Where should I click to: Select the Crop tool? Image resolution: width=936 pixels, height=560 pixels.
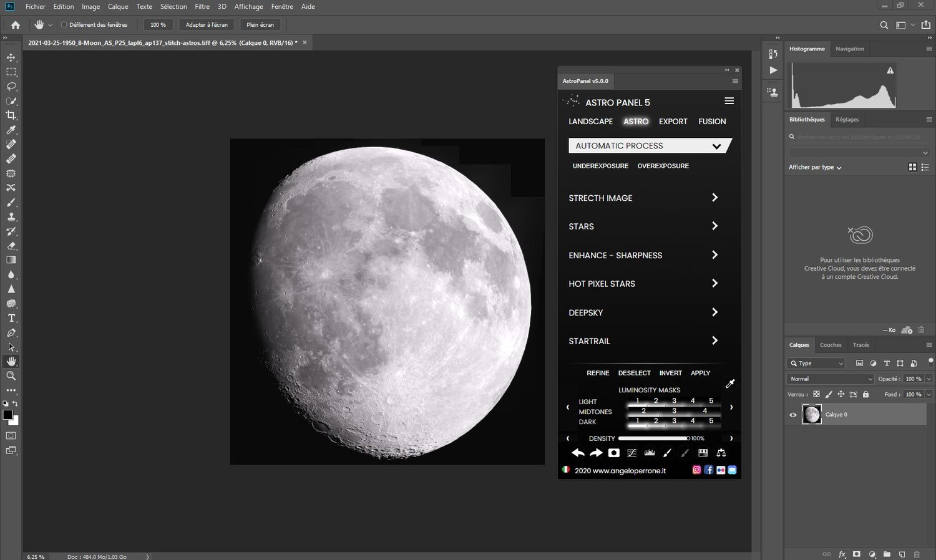tap(11, 115)
